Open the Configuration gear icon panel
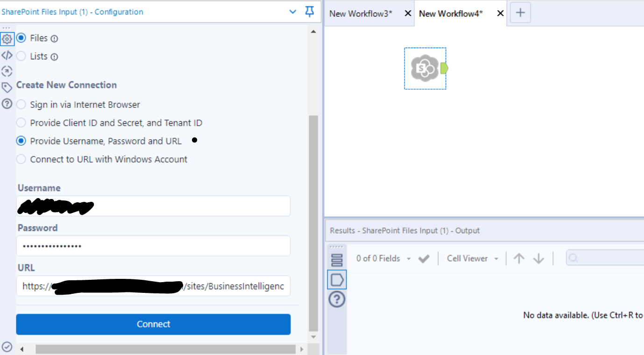644x355 pixels. [x=7, y=39]
